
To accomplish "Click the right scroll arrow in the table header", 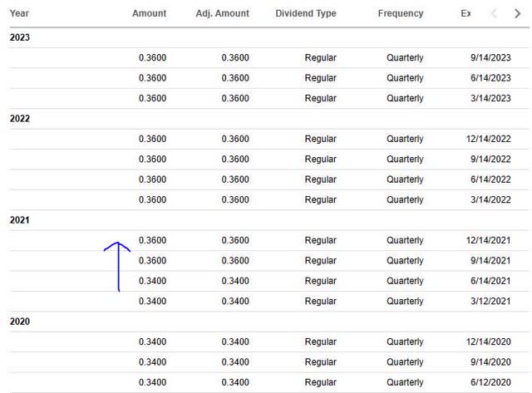I will pos(519,13).
